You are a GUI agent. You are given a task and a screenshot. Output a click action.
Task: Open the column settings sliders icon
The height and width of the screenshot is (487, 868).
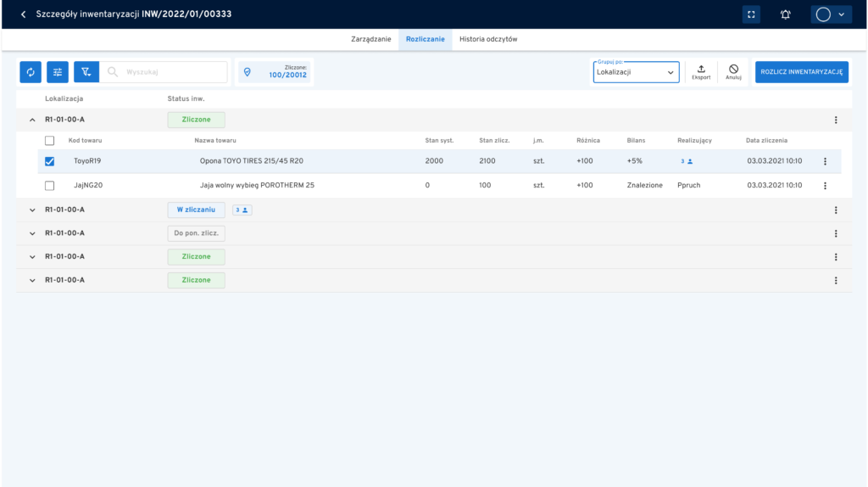click(x=58, y=72)
